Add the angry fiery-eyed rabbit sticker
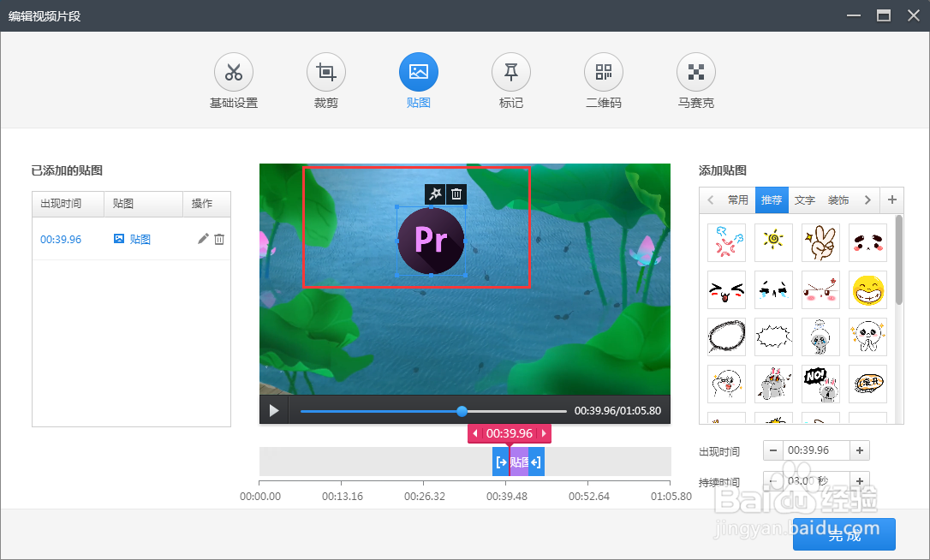The image size is (930, 560). (x=773, y=384)
